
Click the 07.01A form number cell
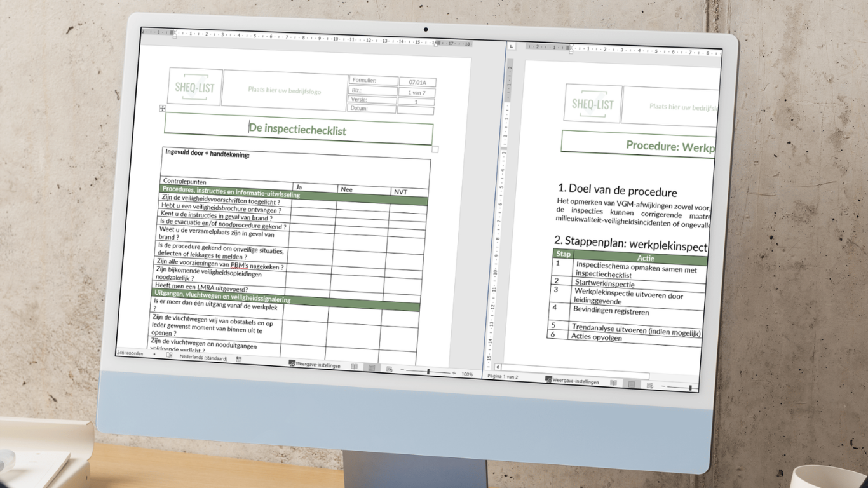(417, 82)
